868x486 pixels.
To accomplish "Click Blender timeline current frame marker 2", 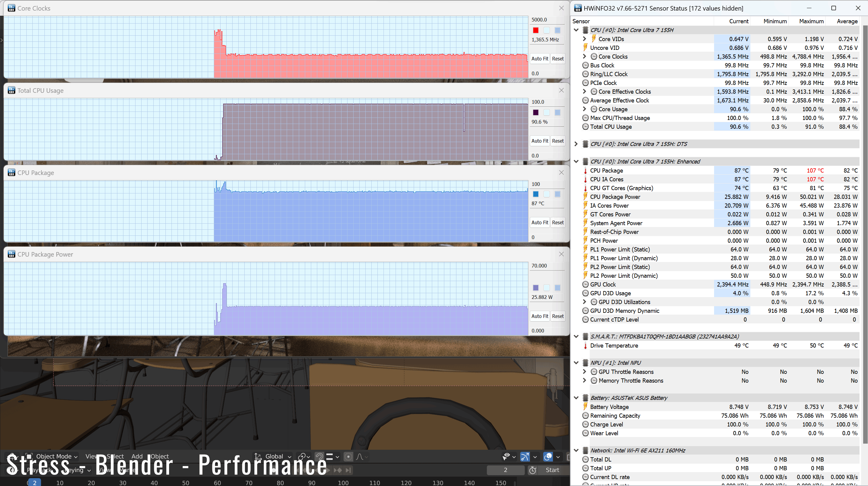I will [34, 482].
